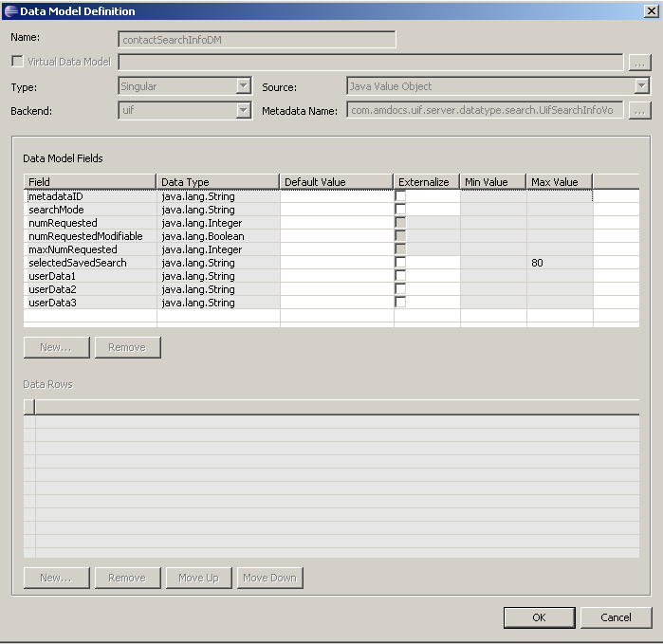Click the Name text field
Viewport: 663px width, 644px height.
coord(256,40)
